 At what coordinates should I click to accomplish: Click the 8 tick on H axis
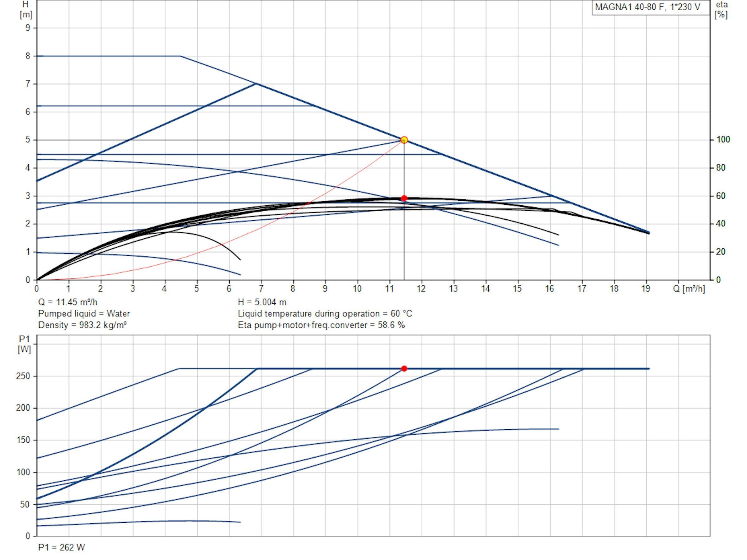28,56
